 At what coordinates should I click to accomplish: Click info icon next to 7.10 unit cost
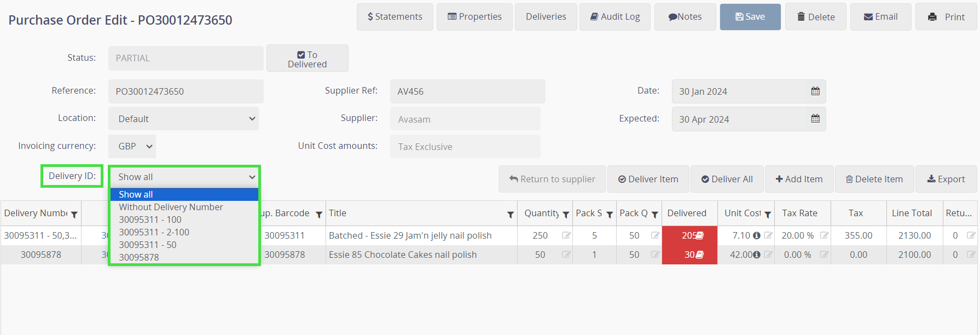click(756, 235)
